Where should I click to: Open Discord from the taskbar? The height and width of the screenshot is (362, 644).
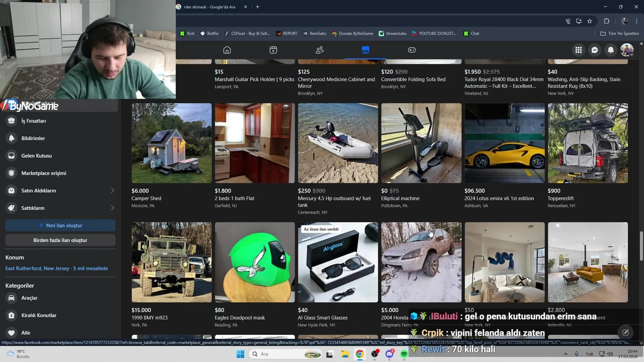(x=389, y=354)
